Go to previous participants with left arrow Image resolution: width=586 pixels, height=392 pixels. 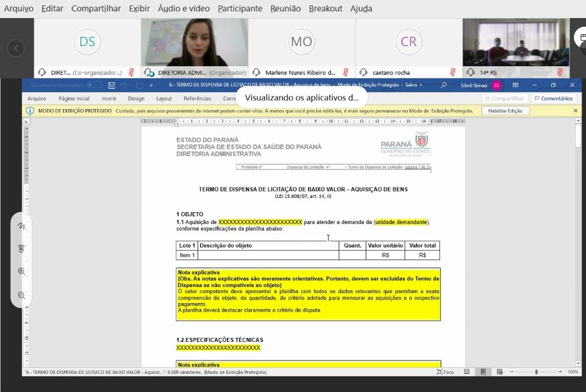[16, 47]
